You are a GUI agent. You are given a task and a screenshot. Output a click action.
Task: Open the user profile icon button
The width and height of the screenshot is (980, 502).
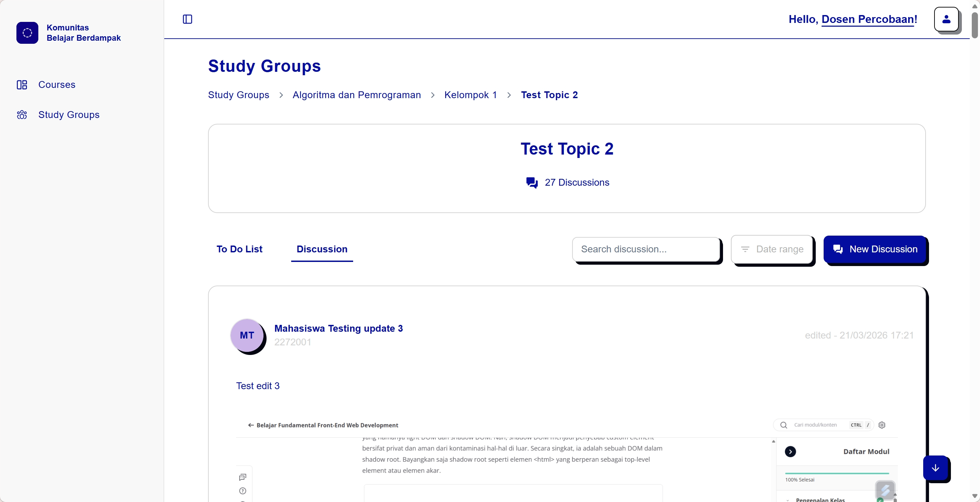(946, 19)
